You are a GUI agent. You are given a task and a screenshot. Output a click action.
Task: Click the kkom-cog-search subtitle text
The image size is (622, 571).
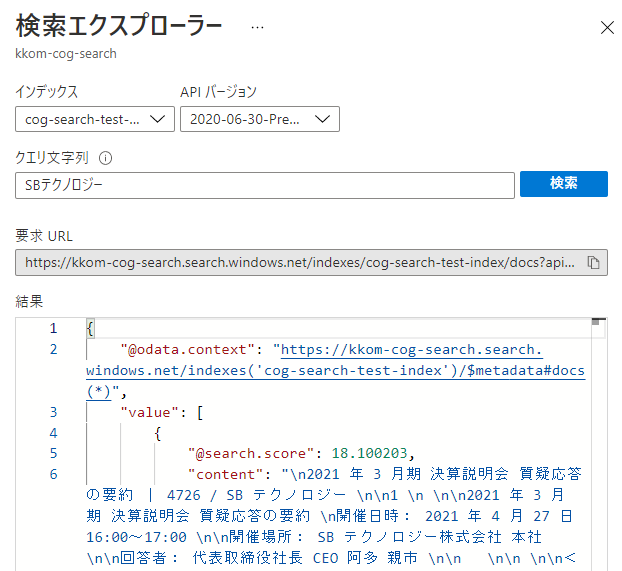click(x=66, y=54)
